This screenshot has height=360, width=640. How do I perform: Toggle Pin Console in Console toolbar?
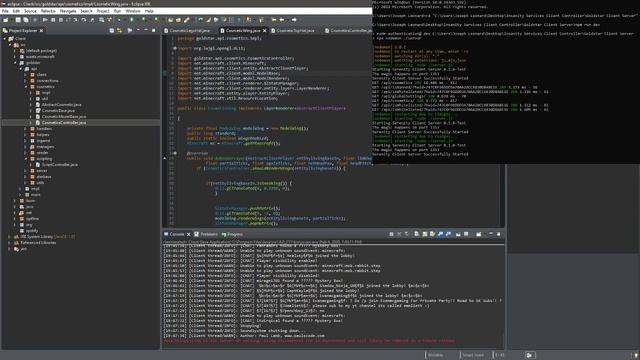pyautogui.click(x=458, y=234)
